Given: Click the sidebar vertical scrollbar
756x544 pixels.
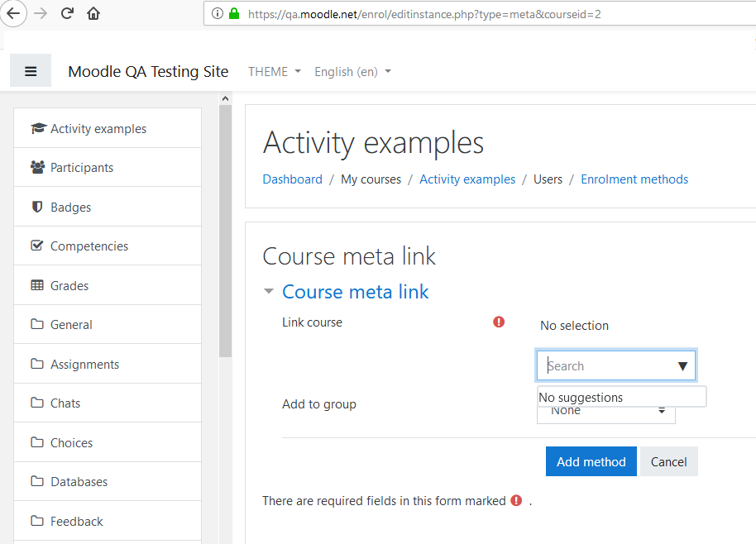Looking at the screenshot, I should coord(225,231).
